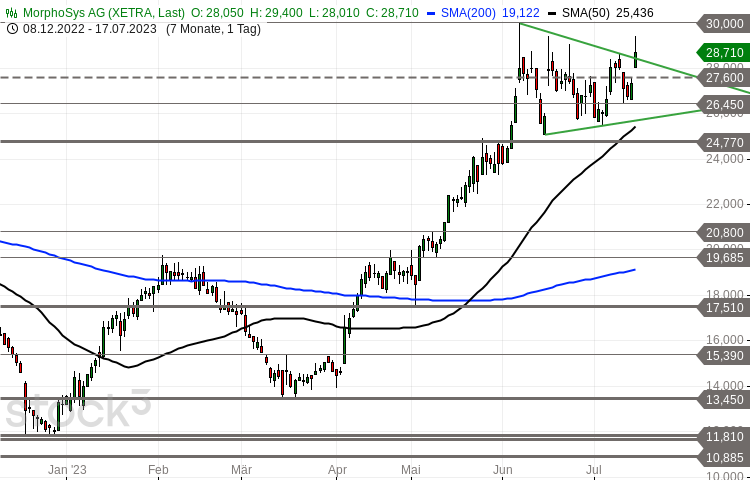The height and width of the screenshot is (480, 750).
Task: Click the Jul time axis label
Action: point(594,469)
